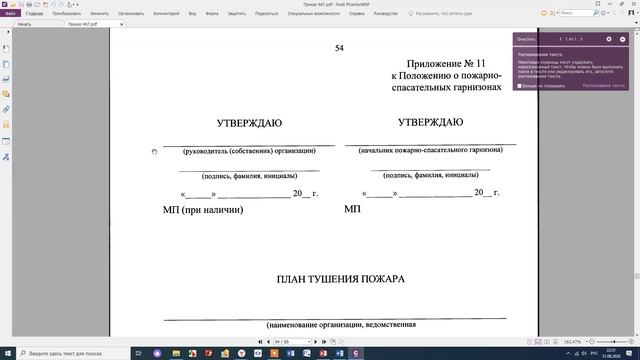Open the Fields panel icon in sidebar
This screenshot has width=640, height=360.
(x=6, y=141)
